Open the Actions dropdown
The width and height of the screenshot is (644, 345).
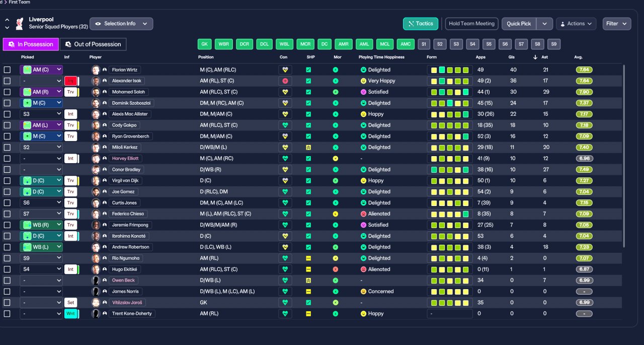pyautogui.click(x=576, y=24)
